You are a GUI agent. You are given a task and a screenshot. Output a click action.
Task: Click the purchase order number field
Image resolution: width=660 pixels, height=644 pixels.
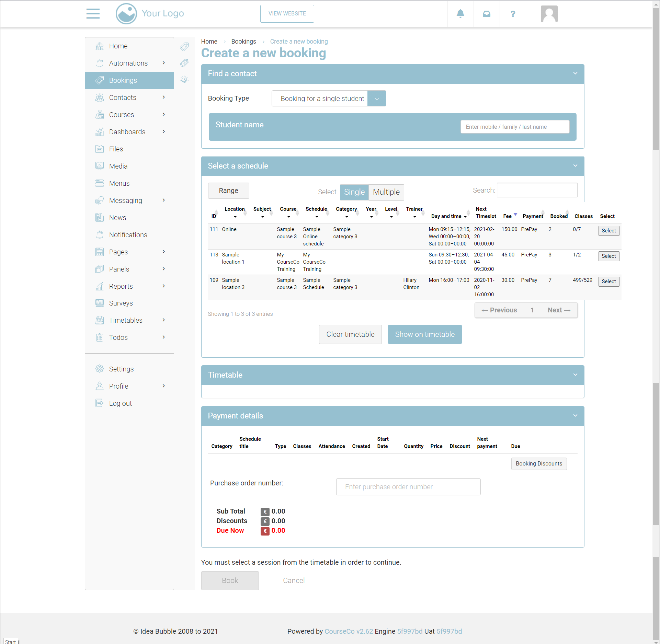click(408, 486)
